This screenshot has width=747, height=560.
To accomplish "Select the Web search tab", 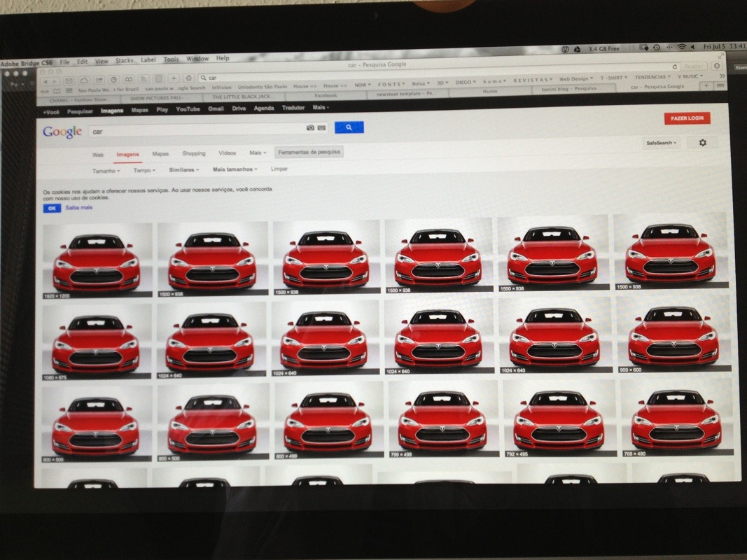I will click(x=97, y=155).
